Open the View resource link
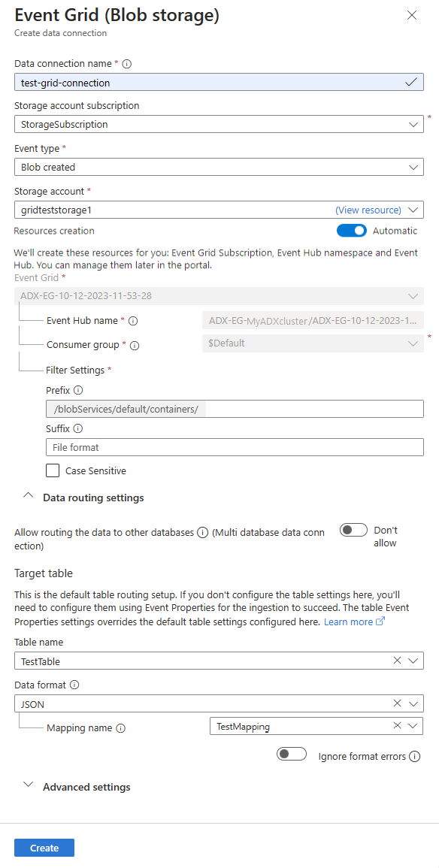 tap(368, 210)
